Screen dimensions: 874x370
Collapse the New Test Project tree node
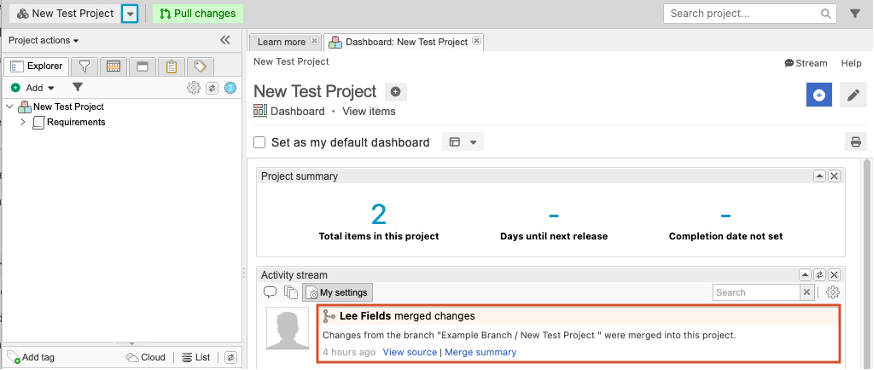point(10,106)
